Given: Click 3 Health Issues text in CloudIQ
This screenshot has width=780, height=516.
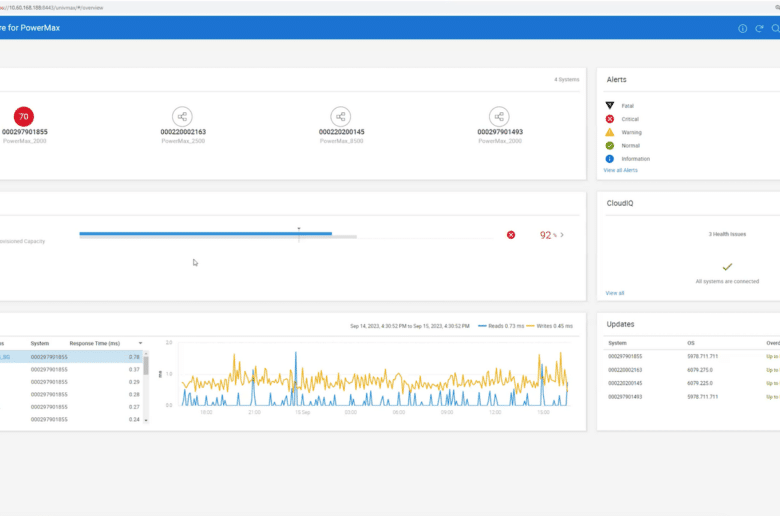Looking at the screenshot, I should [727, 234].
